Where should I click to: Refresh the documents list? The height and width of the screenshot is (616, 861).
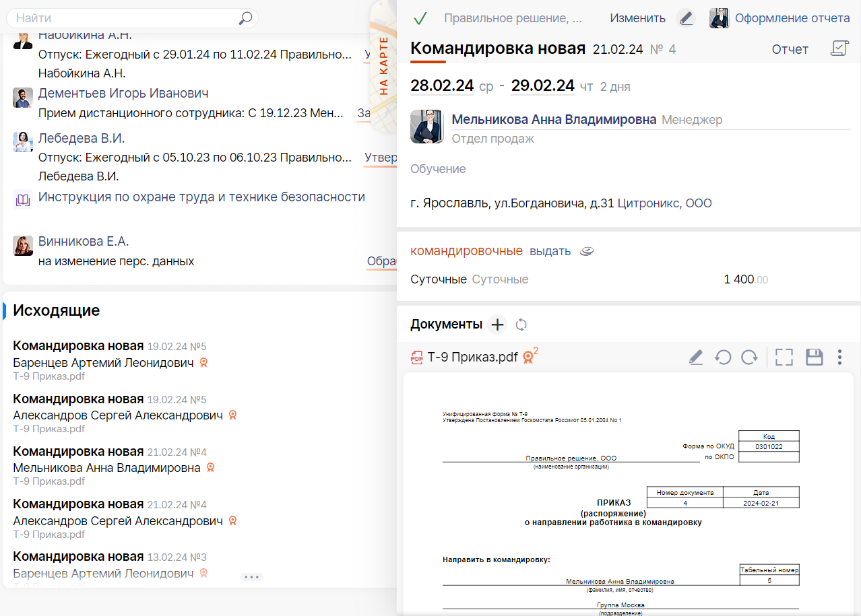pyautogui.click(x=521, y=325)
